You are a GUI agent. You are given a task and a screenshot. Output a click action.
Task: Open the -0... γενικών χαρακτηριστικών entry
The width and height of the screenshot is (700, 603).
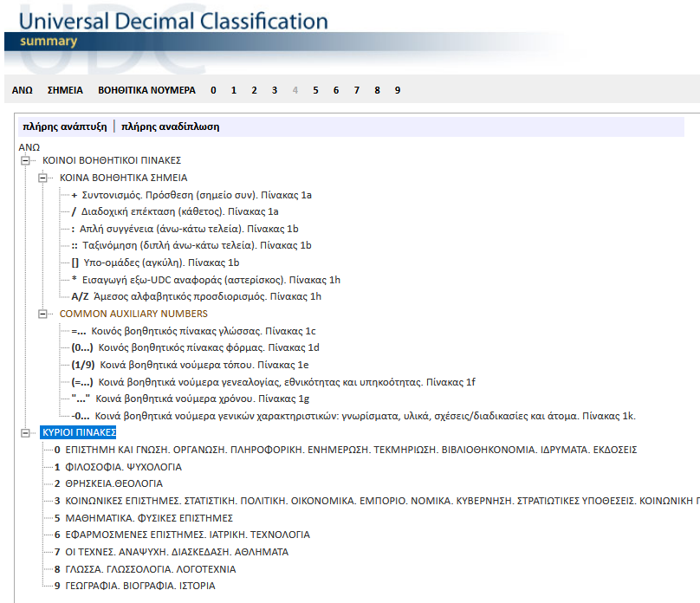pyautogui.click(x=353, y=417)
